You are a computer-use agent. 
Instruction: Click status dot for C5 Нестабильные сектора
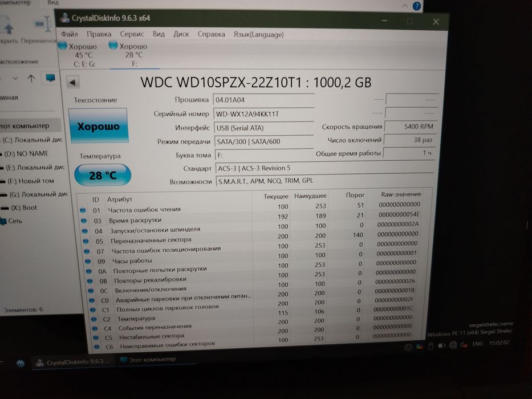[96, 337]
